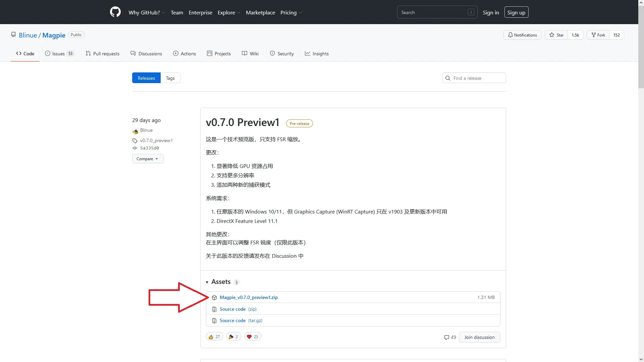This screenshot has height=362, width=644.
Task: Expand the Explore dropdown
Action: 229,12
